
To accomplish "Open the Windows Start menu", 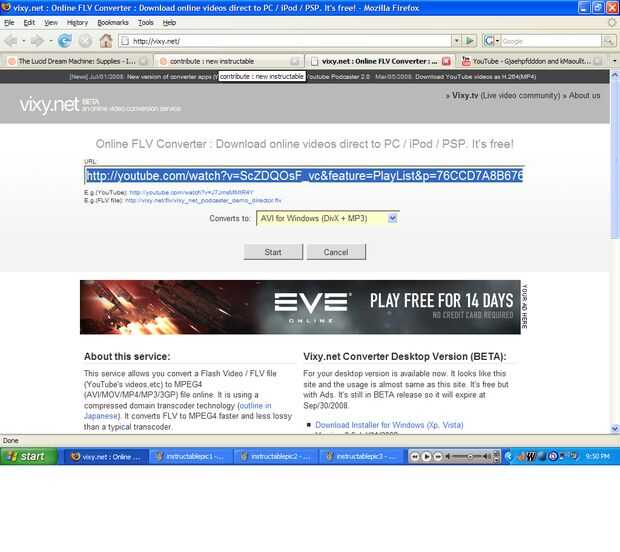I will (x=28, y=456).
